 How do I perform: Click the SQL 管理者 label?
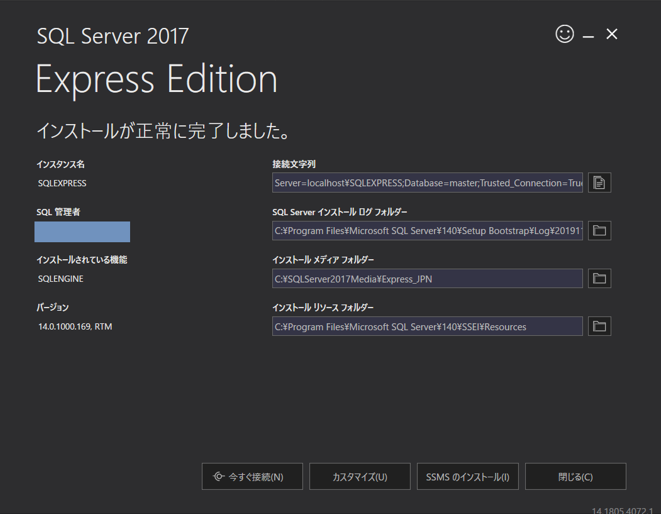tap(58, 212)
